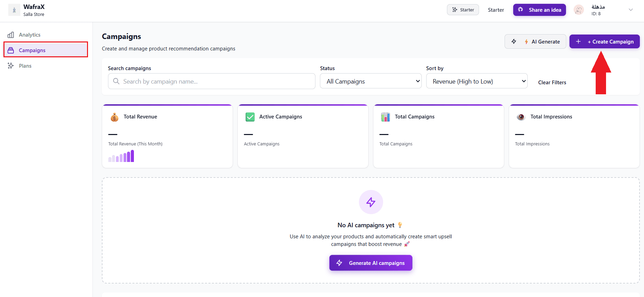Open the Plans menu item
This screenshot has width=644, height=297.
(25, 66)
